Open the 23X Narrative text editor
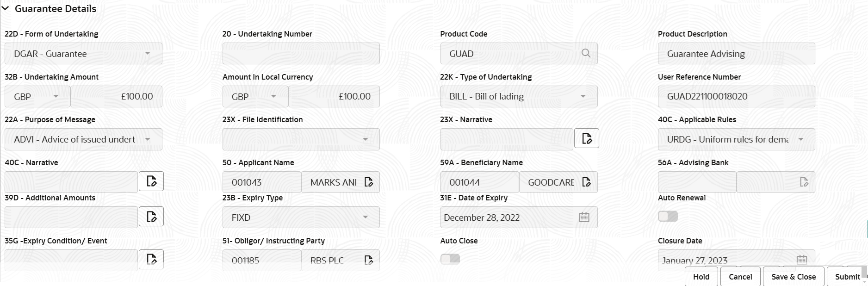The height and width of the screenshot is (286, 868). pyautogui.click(x=586, y=138)
